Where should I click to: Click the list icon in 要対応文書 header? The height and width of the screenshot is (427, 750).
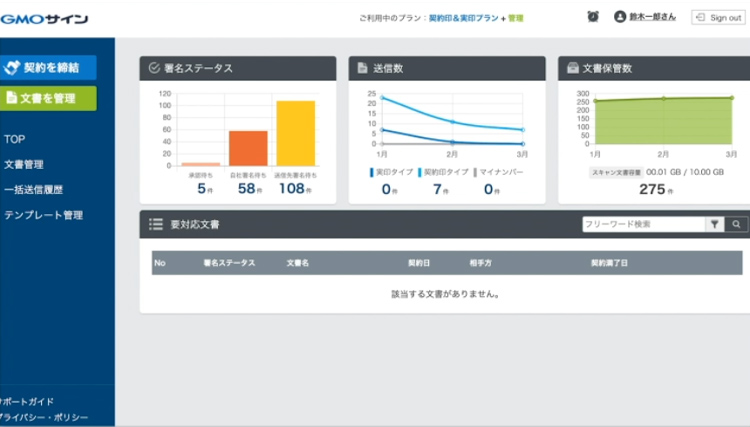click(155, 225)
